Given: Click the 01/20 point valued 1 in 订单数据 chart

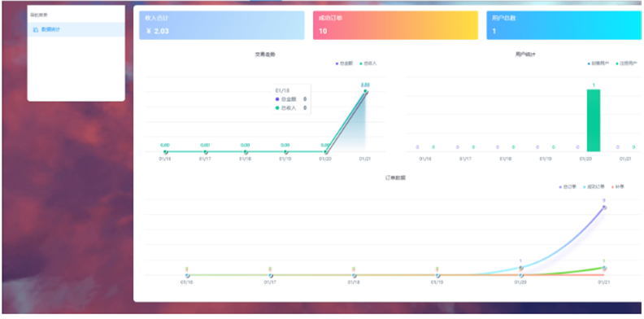Looking at the screenshot, I should pyautogui.click(x=520, y=268).
